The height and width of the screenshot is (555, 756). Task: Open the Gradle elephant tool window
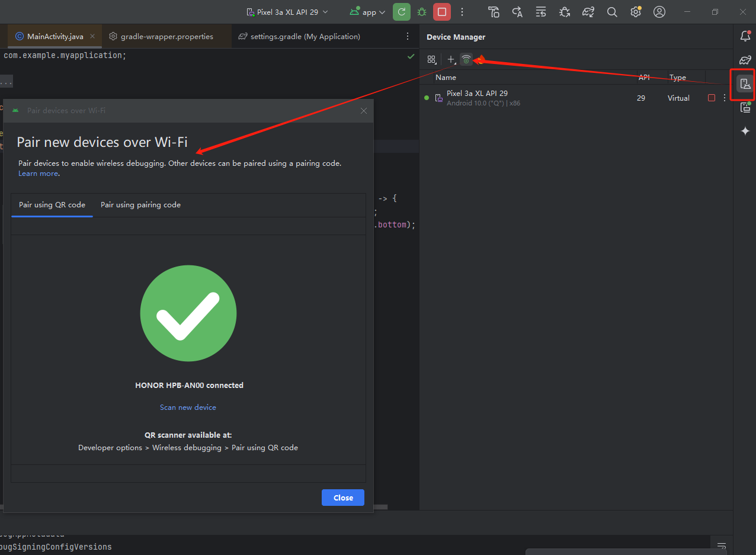(x=745, y=60)
